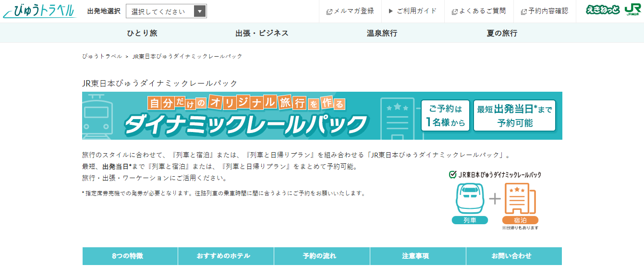Click the external link icon beside 予約内容確認
This screenshot has width=644, height=278.
pos(523,12)
